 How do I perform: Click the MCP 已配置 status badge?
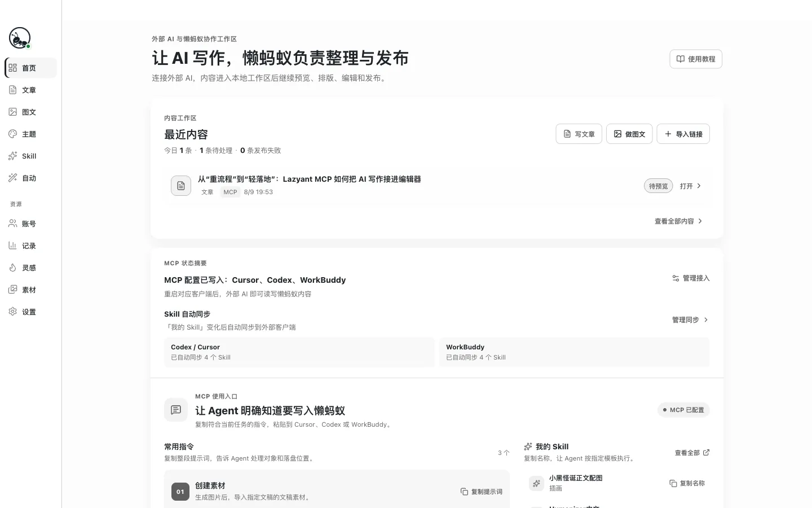[x=683, y=410]
